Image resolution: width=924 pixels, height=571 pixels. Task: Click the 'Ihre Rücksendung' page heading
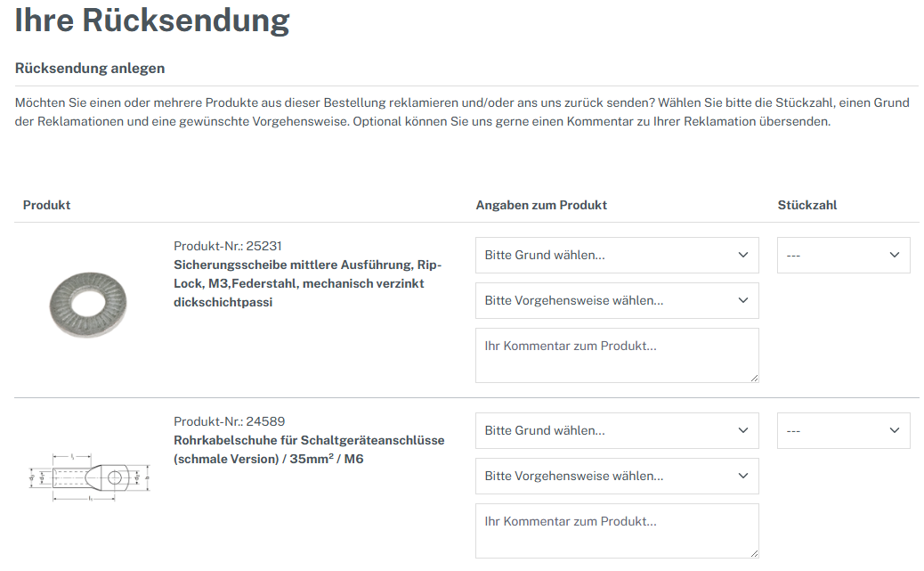(x=152, y=20)
